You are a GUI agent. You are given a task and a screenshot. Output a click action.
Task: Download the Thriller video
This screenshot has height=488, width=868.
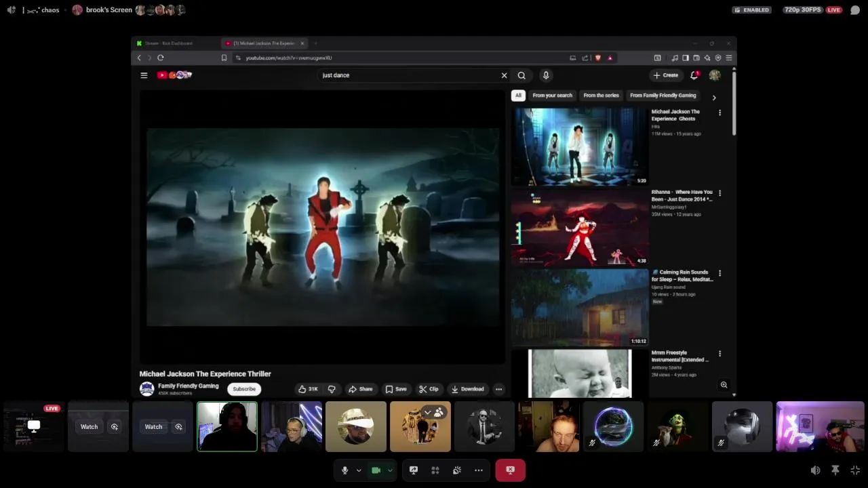[468, 389]
